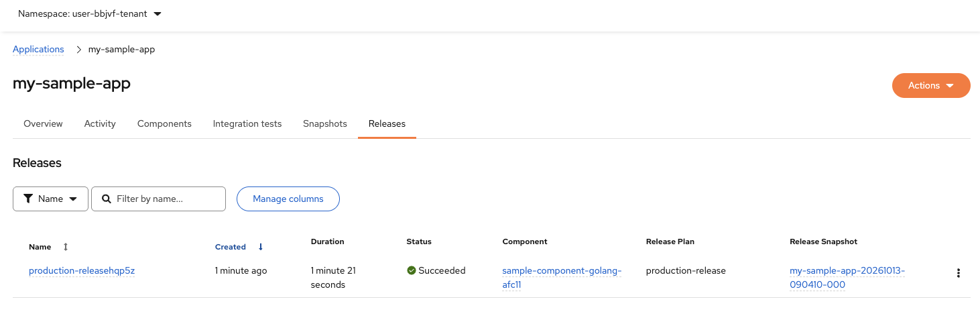Open the Name filter type dropdown
Viewport: 980px width, 324px height.
point(50,199)
